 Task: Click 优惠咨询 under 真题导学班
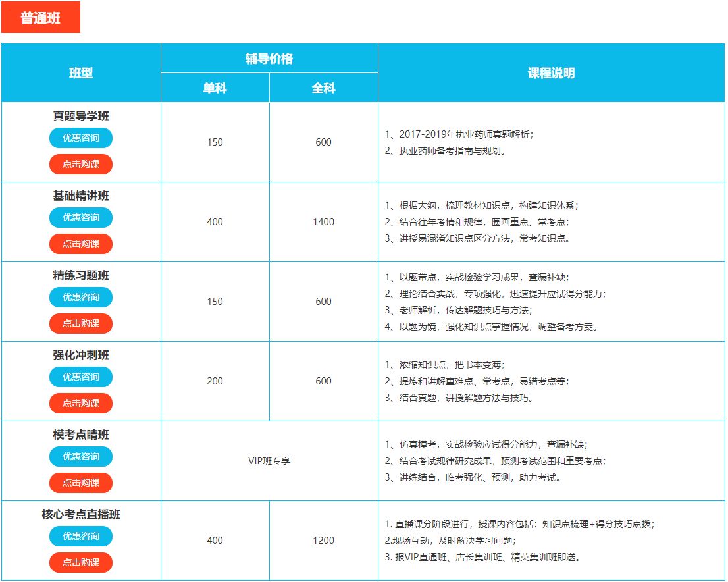(x=81, y=138)
